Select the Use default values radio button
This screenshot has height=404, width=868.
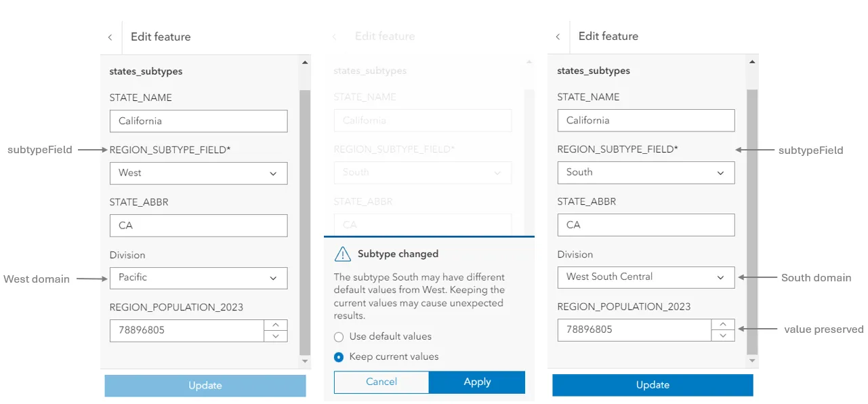pyautogui.click(x=339, y=337)
